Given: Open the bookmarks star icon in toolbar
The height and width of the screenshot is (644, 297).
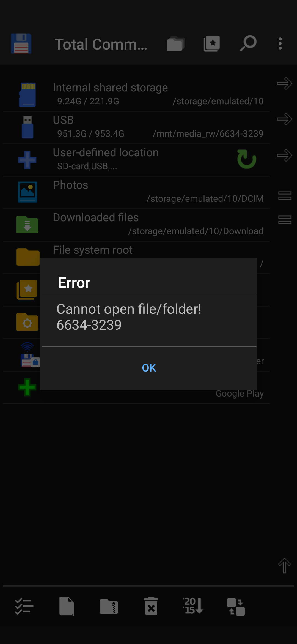Looking at the screenshot, I should click(x=211, y=43).
